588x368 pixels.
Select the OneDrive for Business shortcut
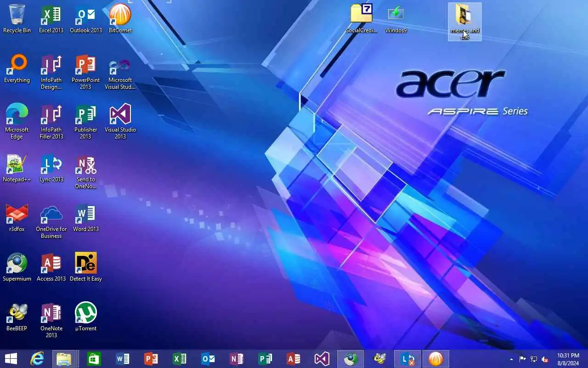pyautogui.click(x=51, y=221)
